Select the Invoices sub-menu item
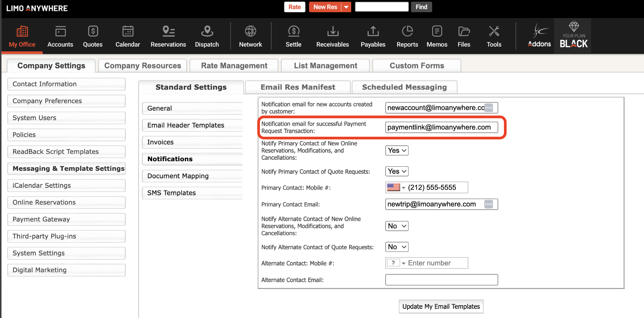 point(192,142)
